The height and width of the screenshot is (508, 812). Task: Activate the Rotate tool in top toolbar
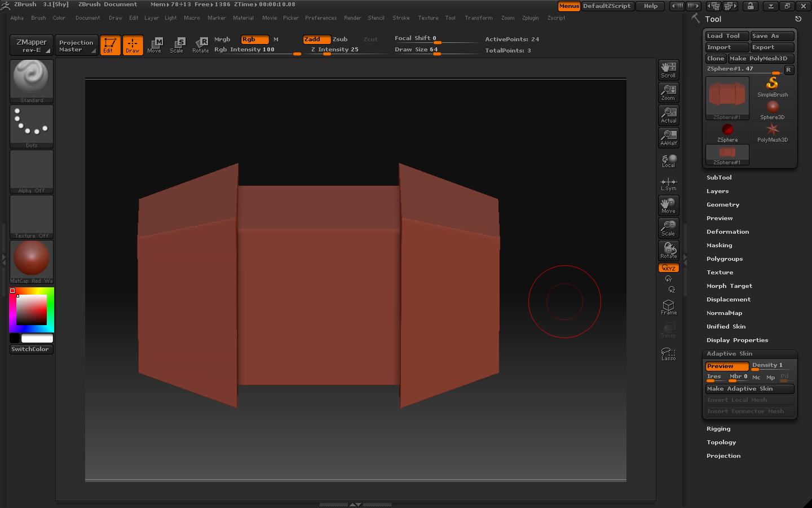200,45
